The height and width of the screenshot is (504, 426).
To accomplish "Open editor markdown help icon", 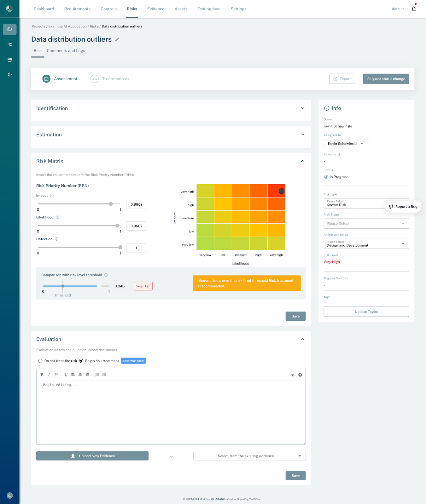I will click(x=300, y=375).
